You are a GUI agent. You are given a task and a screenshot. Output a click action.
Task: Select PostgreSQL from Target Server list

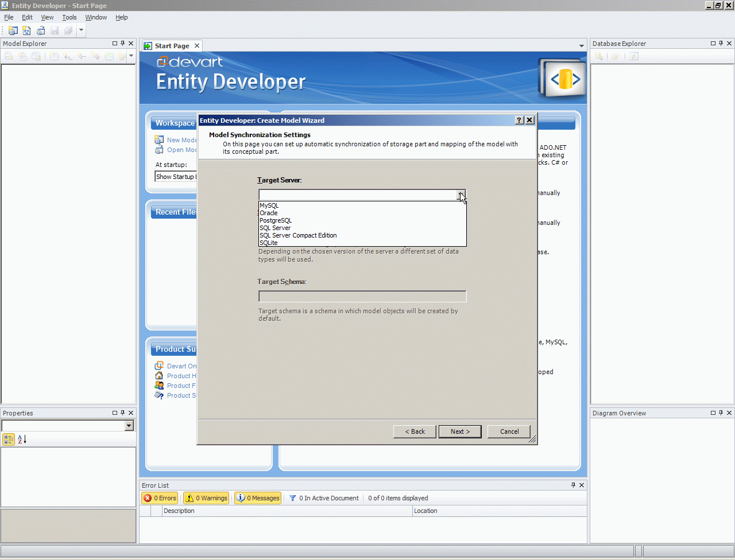(362, 220)
